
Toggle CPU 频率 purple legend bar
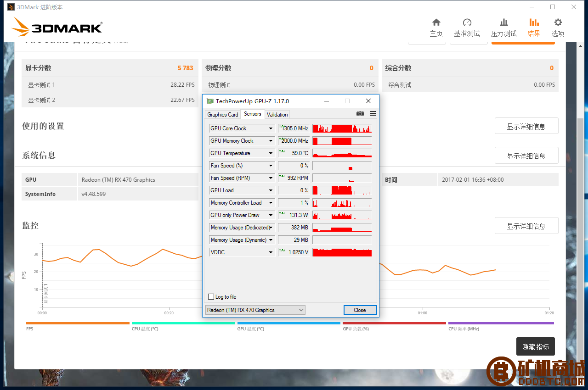(x=501, y=323)
